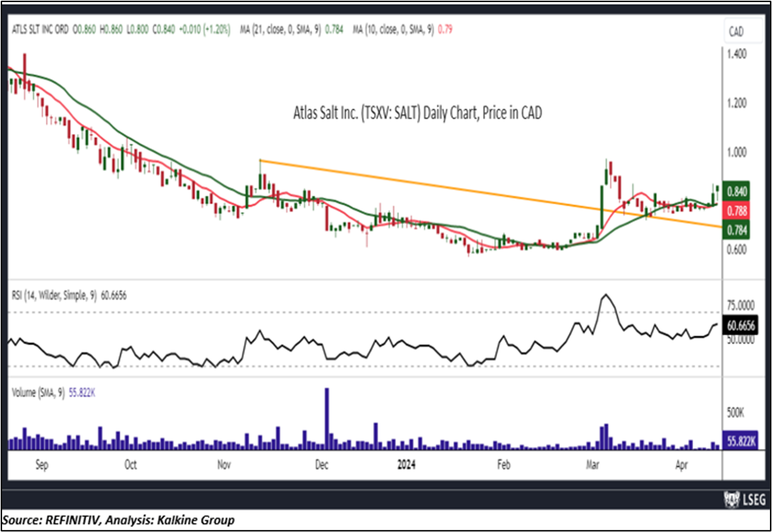
Task: Click the 0.840 last price tag
Action: pos(736,191)
